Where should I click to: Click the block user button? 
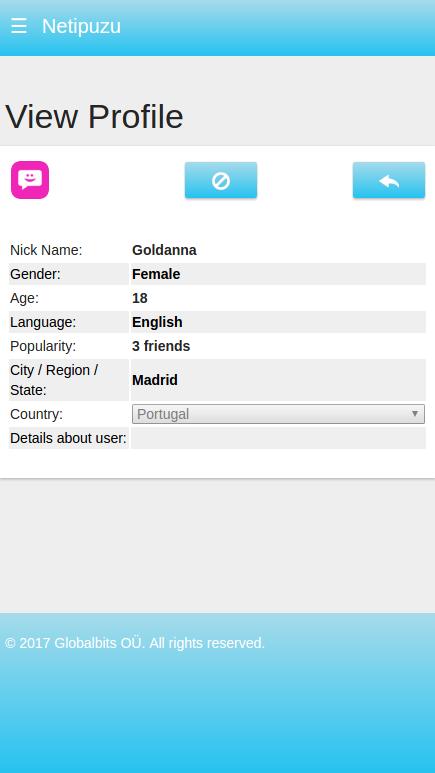click(x=221, y=180)
